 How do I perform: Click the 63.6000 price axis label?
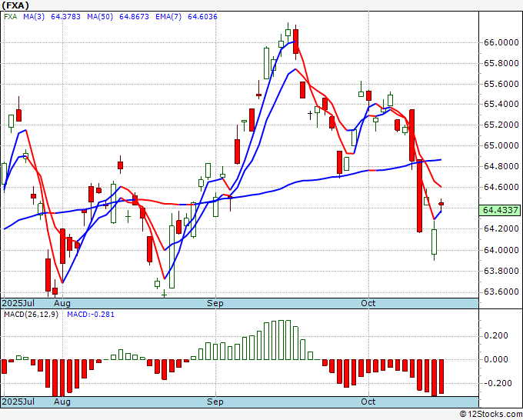click(x=501, y=292)
